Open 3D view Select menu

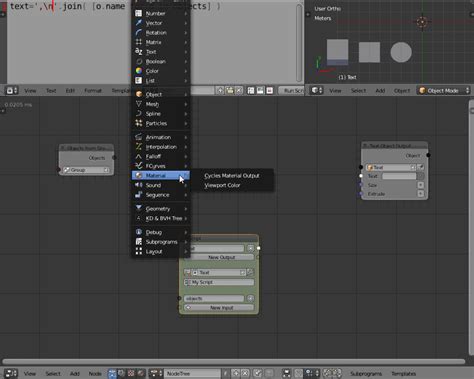[358, 90]
